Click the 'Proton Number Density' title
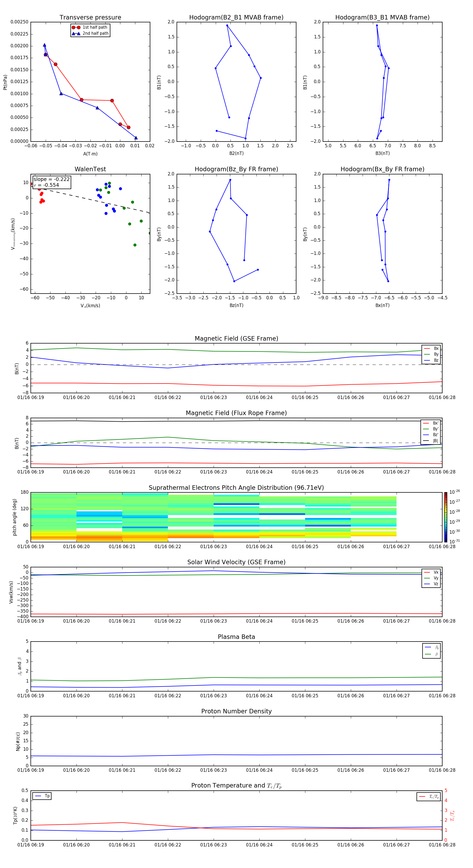Image resolution: width=473 pixels, height=868 pixels. pos(236,711)
